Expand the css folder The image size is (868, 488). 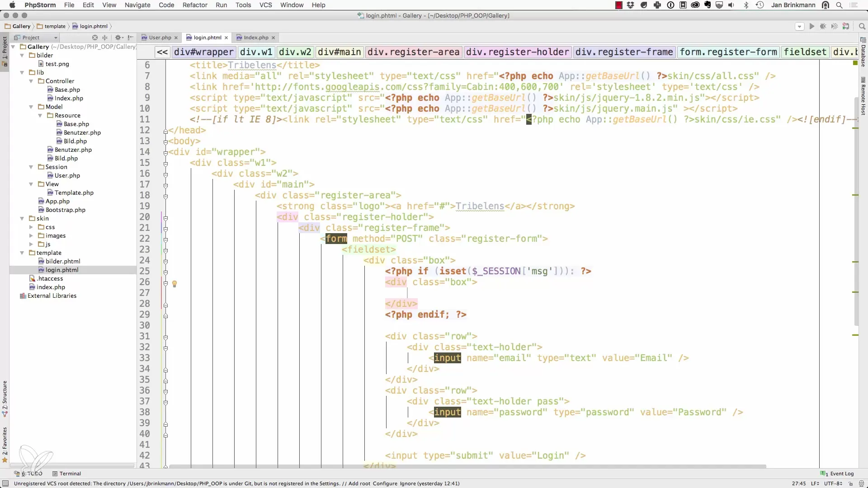click(31, 227)
